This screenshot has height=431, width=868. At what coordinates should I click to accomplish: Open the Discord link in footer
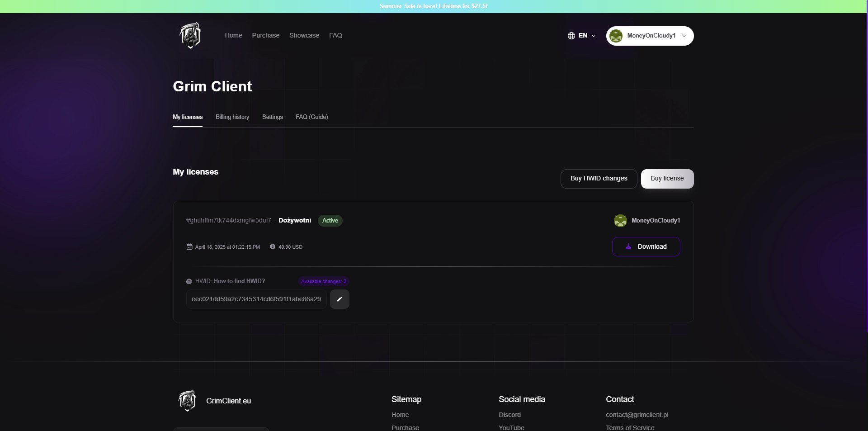[x=509, y=415]
